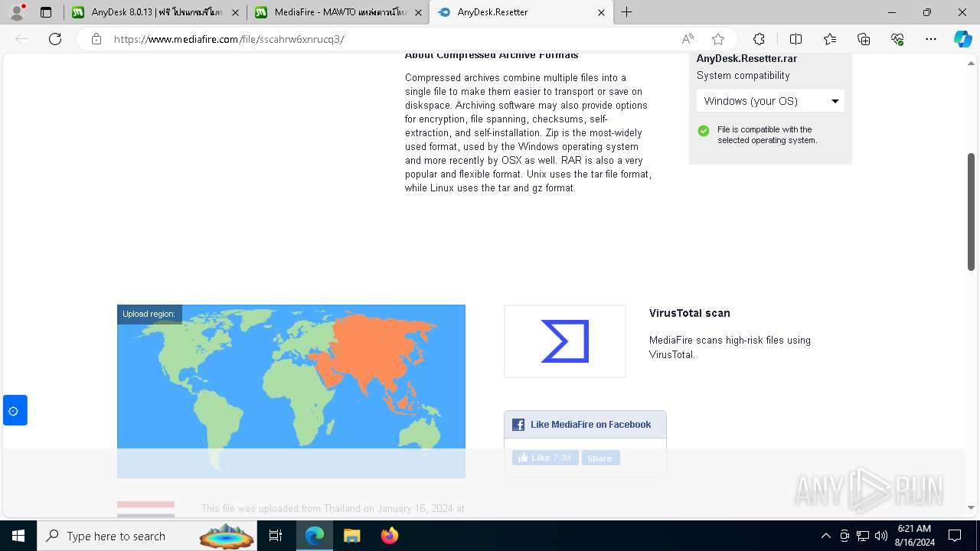Click the AnyDesk.Resetter.rar file name

click(x=746, y=59)
